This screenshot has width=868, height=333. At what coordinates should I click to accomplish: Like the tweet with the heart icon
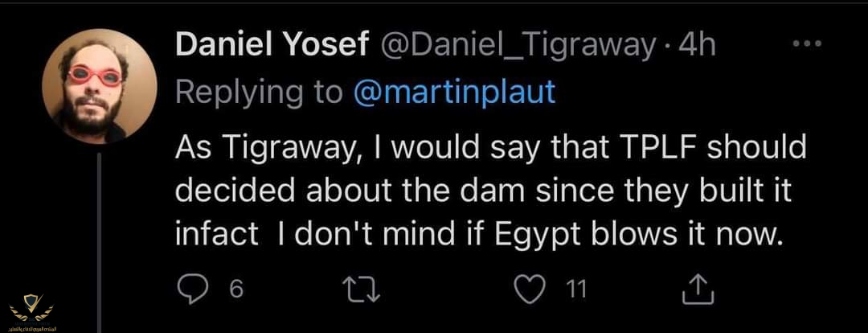(x=530, y=289)
